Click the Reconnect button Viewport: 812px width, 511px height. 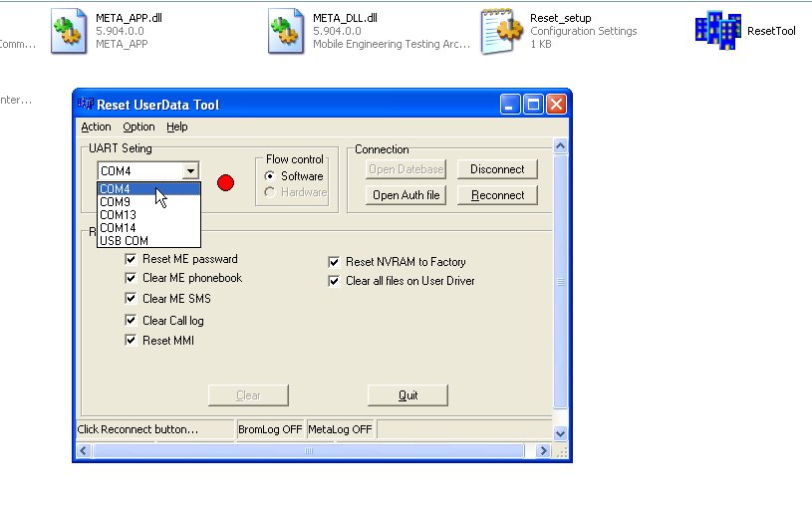point(497,195)
